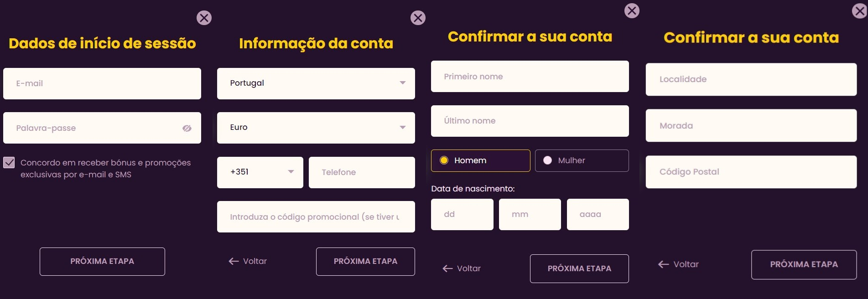Open the +351 phone code dropdown
Screen dimensions: 868x299
[x=260, y=172]
